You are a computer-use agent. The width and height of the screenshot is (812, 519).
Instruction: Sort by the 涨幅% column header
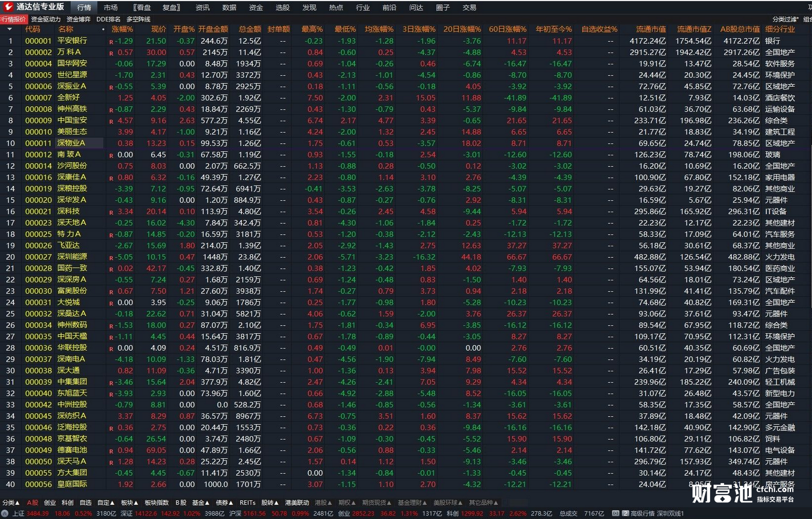pos(122,29)
